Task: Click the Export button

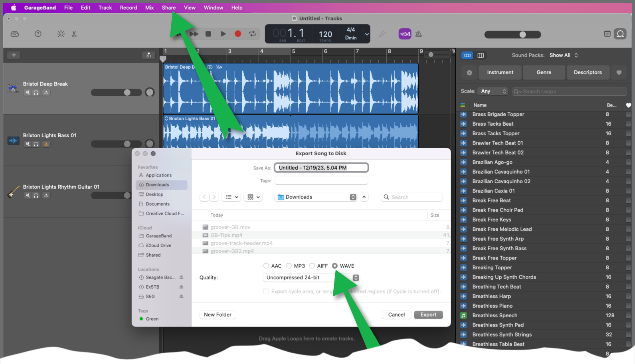Action: click(x=428, y=315)
